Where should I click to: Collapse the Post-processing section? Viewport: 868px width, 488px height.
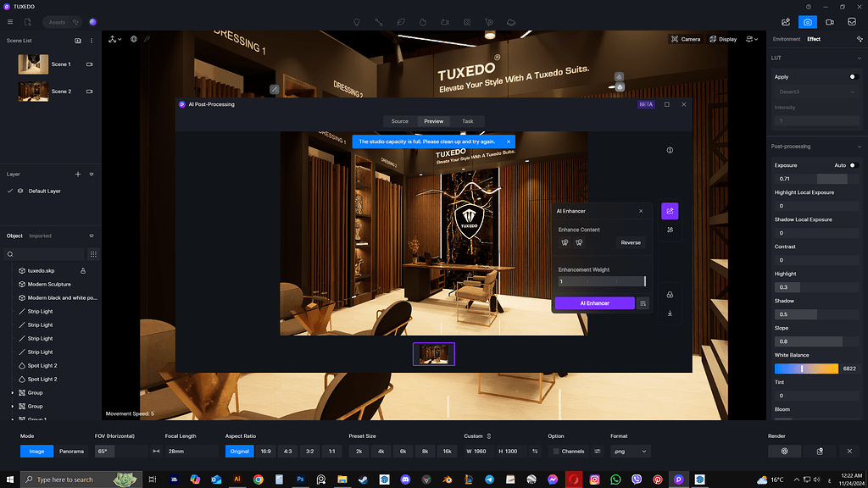tap(860, 147)
